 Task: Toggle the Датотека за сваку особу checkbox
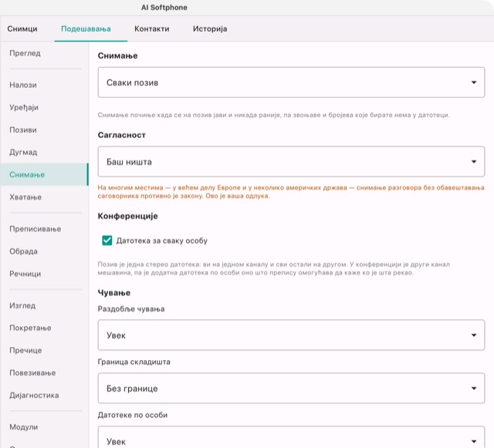(107, 241)
